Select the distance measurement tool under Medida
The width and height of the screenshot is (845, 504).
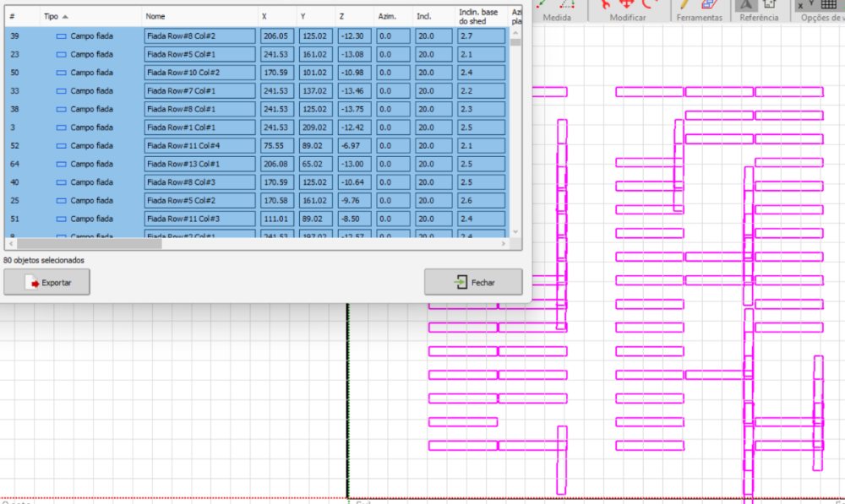point(540,5)
